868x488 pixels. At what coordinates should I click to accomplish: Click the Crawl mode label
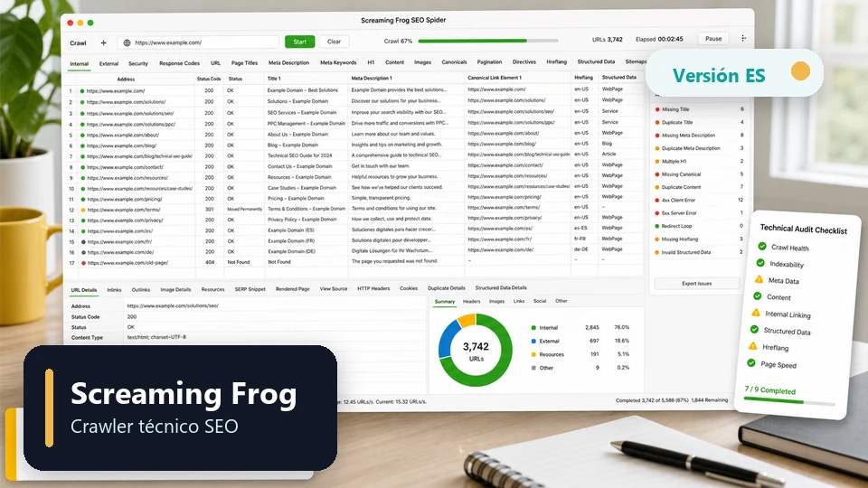coord(78,43)
